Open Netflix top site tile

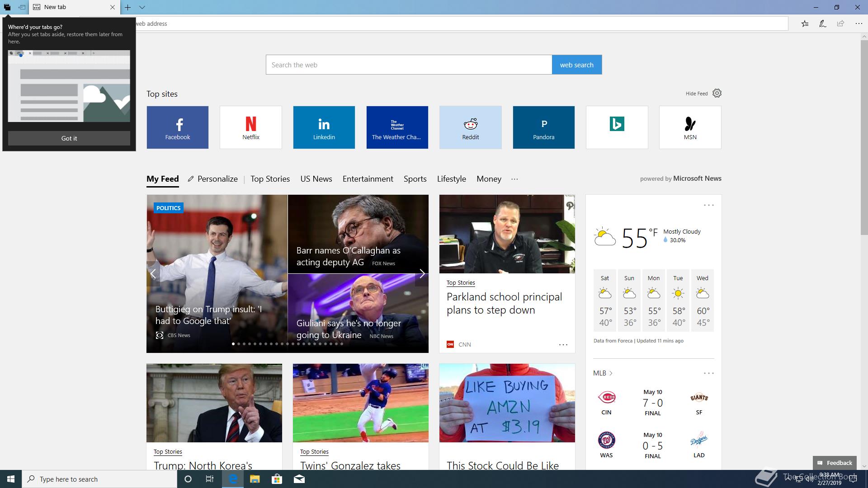251,127
